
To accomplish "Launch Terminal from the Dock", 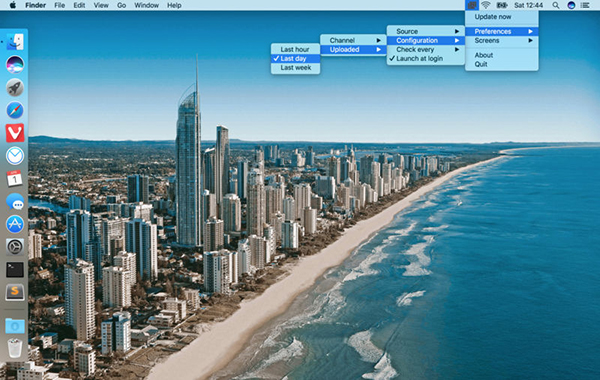I will click(15, 269).
